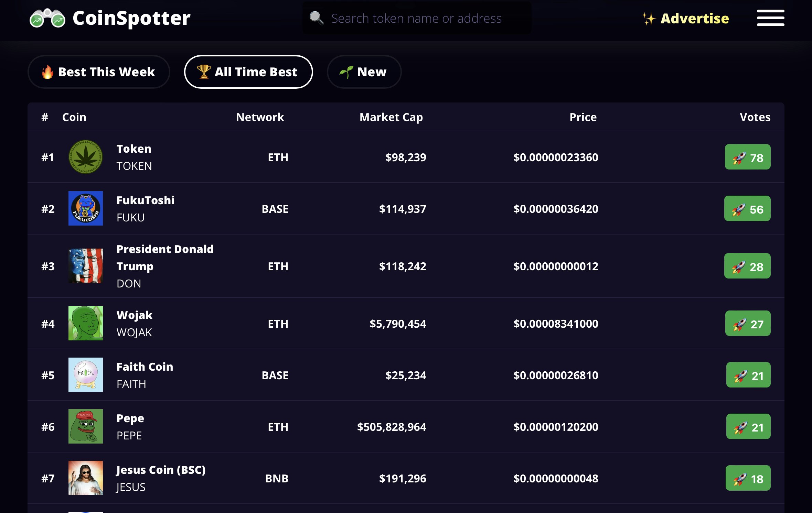The image size is (812, 513).
Task: Click the $114,937 market cap
Action: (x=403, y=209)
